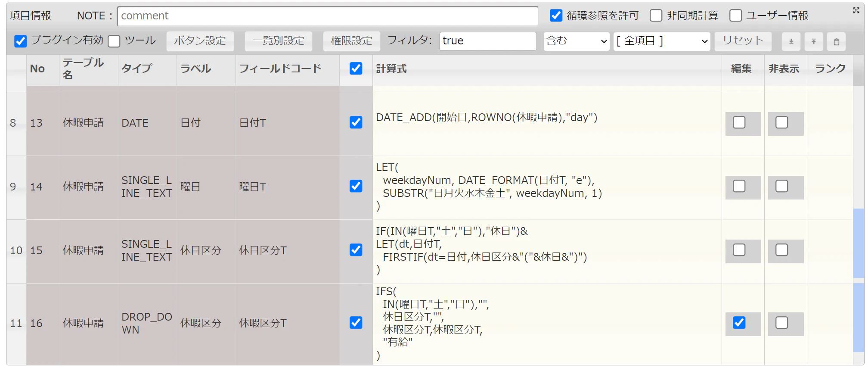Click the 休日区分T field code cell
Viewport: 868px width, 371px height.
[287, 251]
